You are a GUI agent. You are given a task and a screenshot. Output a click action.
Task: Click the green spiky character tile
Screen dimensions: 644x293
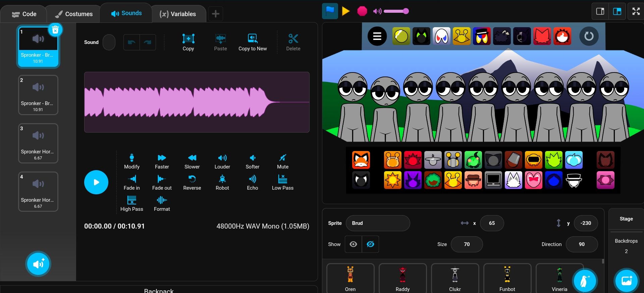click(554, 160)
